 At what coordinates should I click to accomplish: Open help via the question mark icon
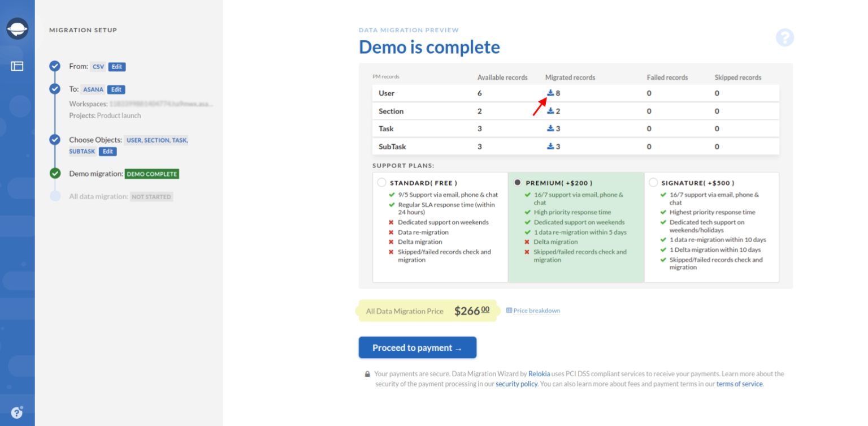pyautogui.click(x=785, y=37)
